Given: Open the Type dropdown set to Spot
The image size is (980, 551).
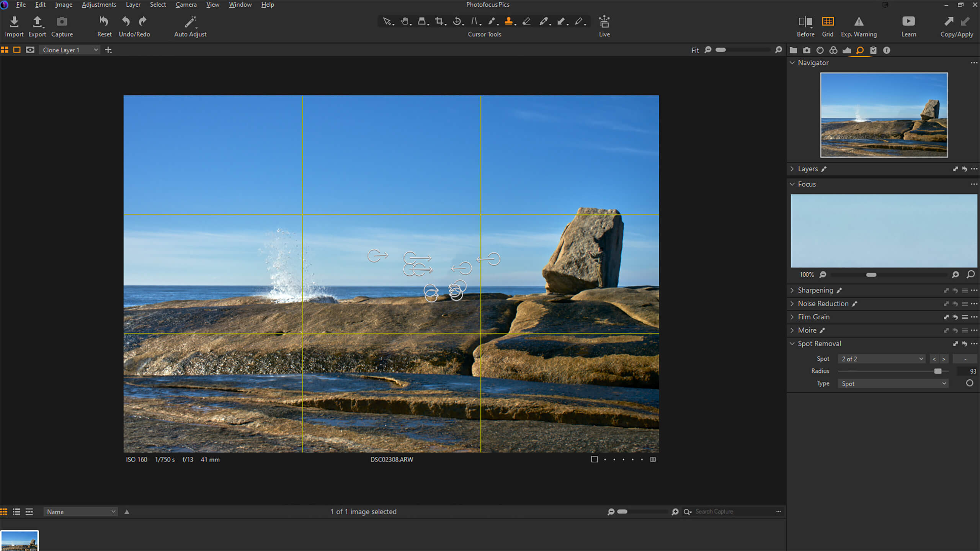Looking at the screenshot, I should (893, 383).
